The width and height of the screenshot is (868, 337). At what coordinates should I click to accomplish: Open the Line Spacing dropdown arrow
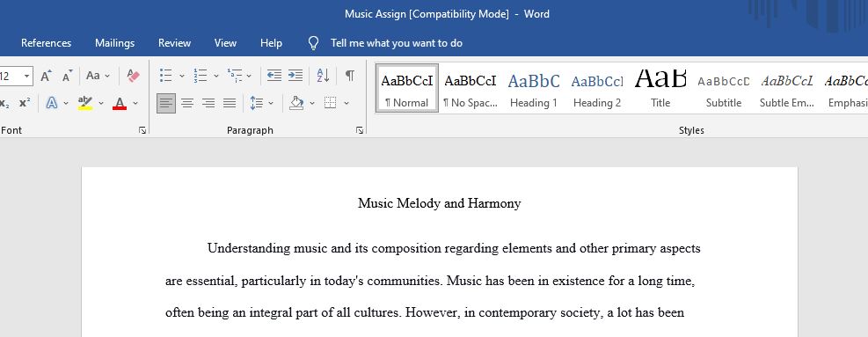[271, 103]
